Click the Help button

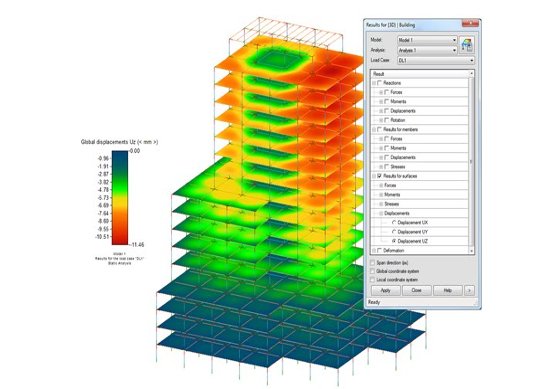(448, 290)
